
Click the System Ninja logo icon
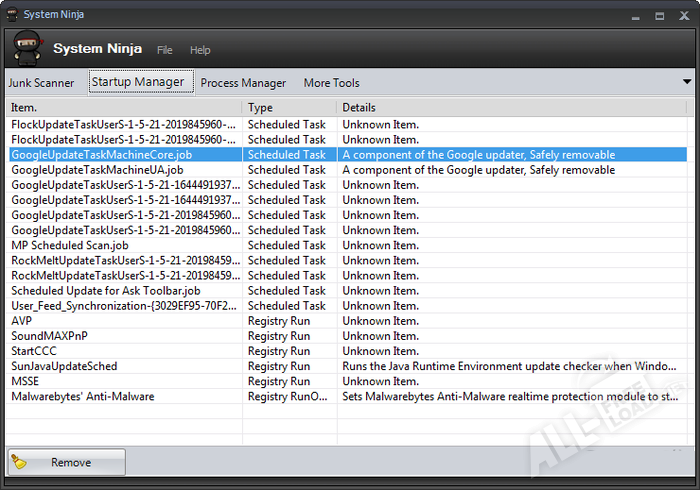click(x=27, y=48)
